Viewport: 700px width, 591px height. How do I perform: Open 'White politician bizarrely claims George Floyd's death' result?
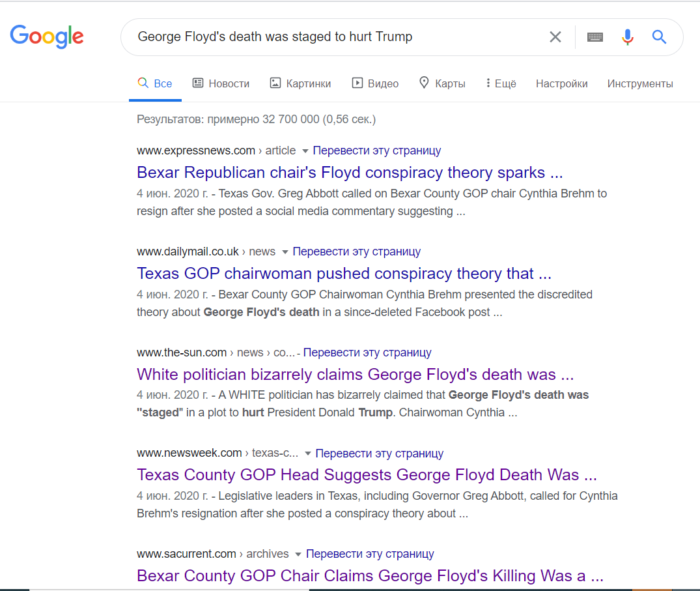click(356, 375)
